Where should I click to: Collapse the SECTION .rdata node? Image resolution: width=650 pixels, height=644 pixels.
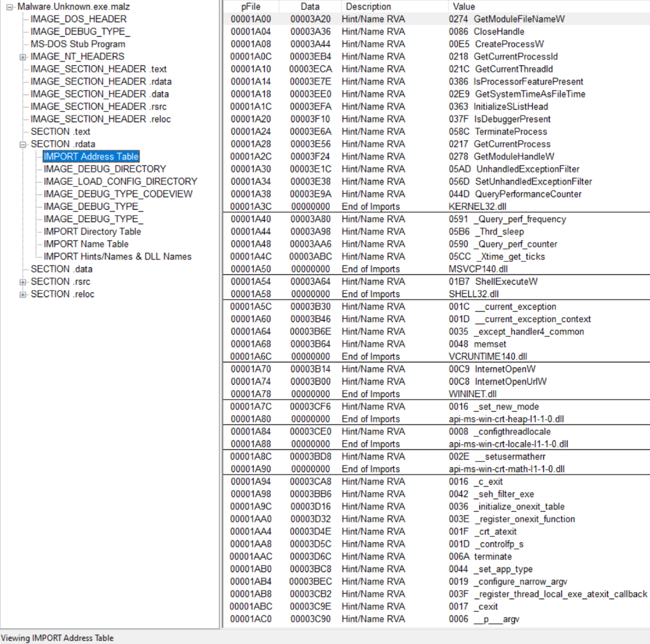pyautogui.click(x=23, y=144)
